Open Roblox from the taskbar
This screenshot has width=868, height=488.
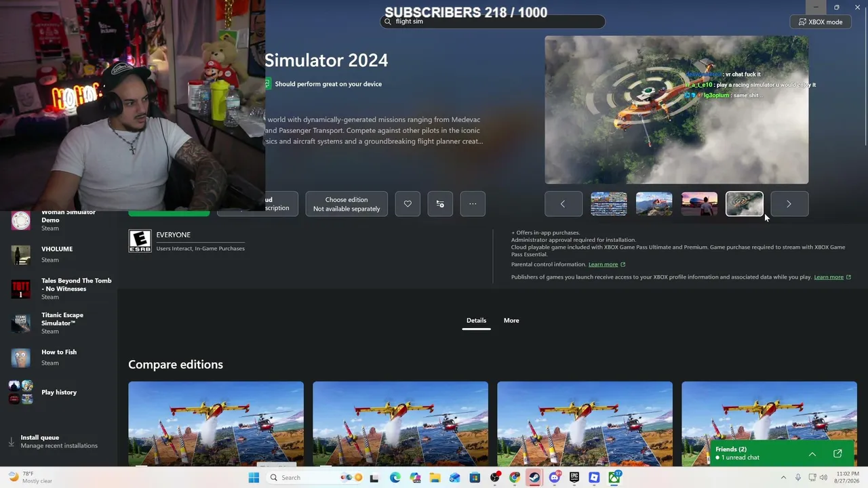(x=594, y=478)
